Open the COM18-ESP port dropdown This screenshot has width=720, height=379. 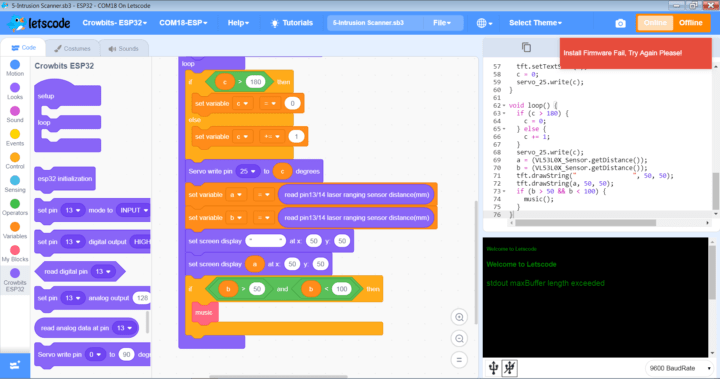pyautogui.click(x=183, y=23)
